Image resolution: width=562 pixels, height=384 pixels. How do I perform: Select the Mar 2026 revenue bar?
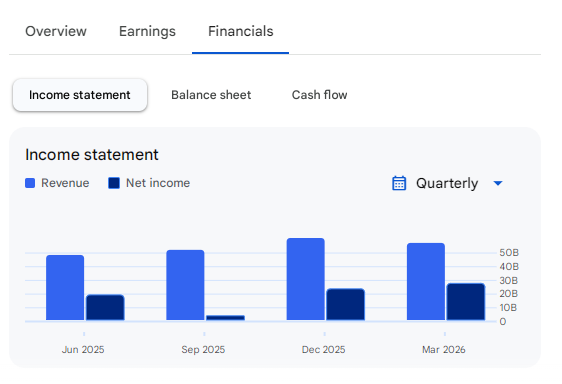click(426, 281)
